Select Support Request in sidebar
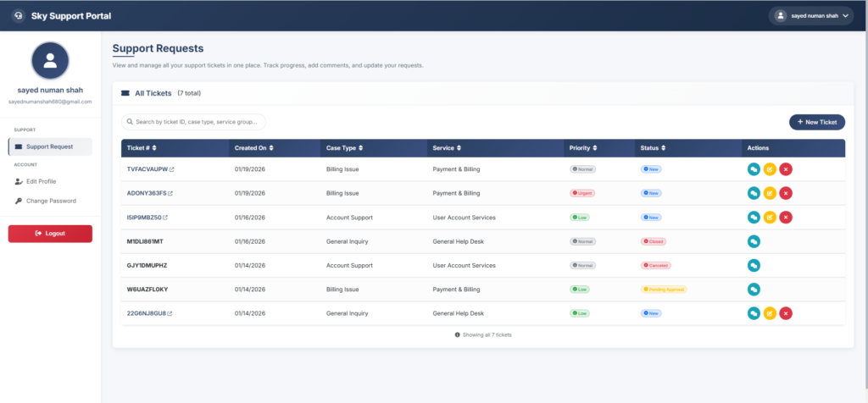The height and width of the screenshot is (403, 868). (50, 146)
